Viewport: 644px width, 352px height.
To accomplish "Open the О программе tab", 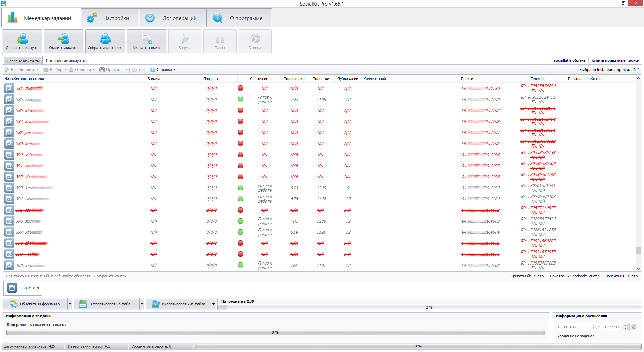I will coord(239,18).
